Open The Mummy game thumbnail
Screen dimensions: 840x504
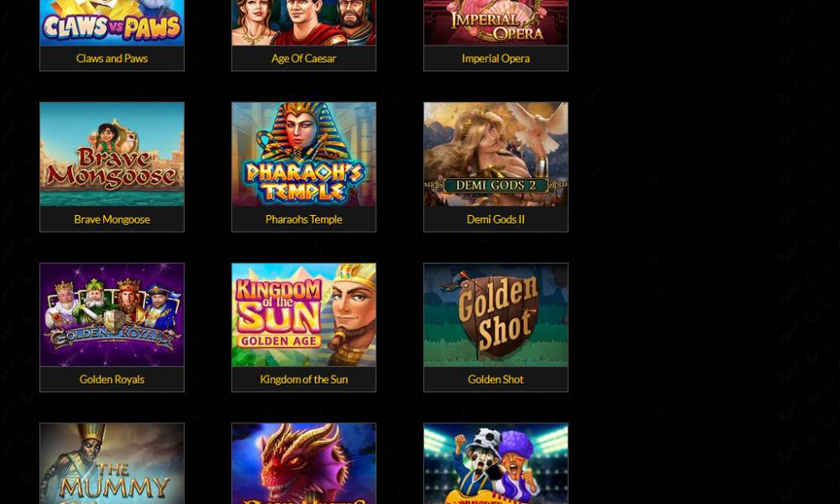pyautogui.click(x=112, y=464)
